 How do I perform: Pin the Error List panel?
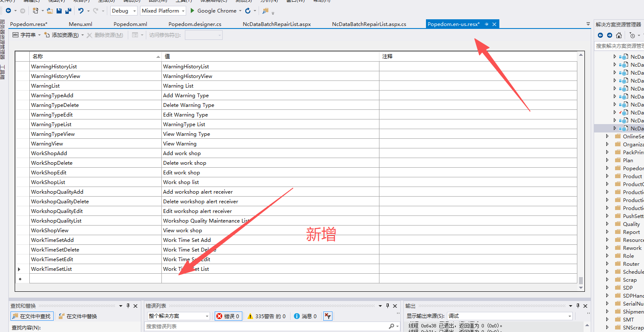coord(387,306)
